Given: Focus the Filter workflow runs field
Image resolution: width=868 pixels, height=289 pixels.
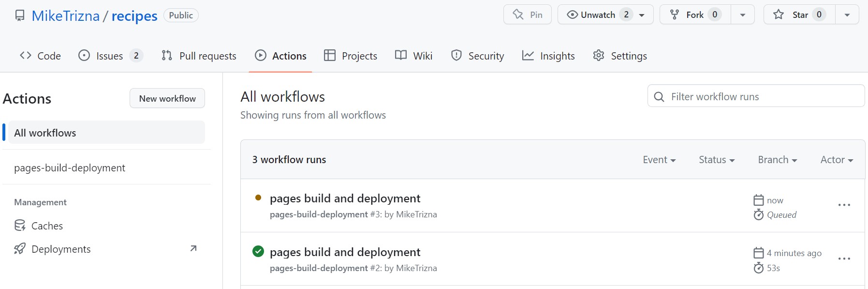Looking at the screenshot, I should (x=756, y=96).
